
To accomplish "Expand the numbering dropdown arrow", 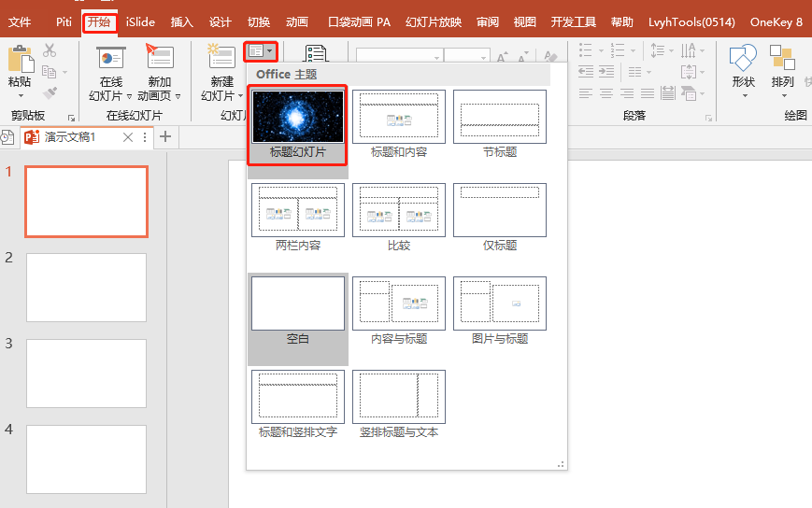I will (x=633, y=50).
